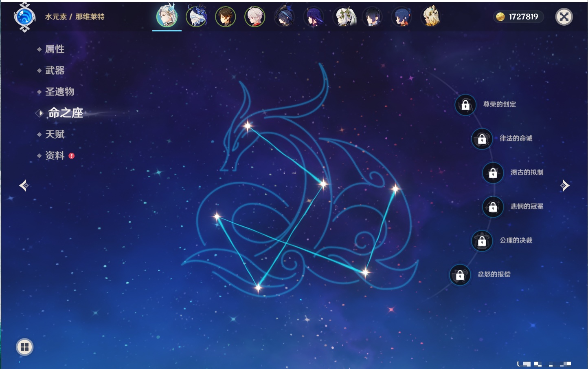Open the 公理的决裁 constellation entry

pyautogui.click(x=516, y=241)
